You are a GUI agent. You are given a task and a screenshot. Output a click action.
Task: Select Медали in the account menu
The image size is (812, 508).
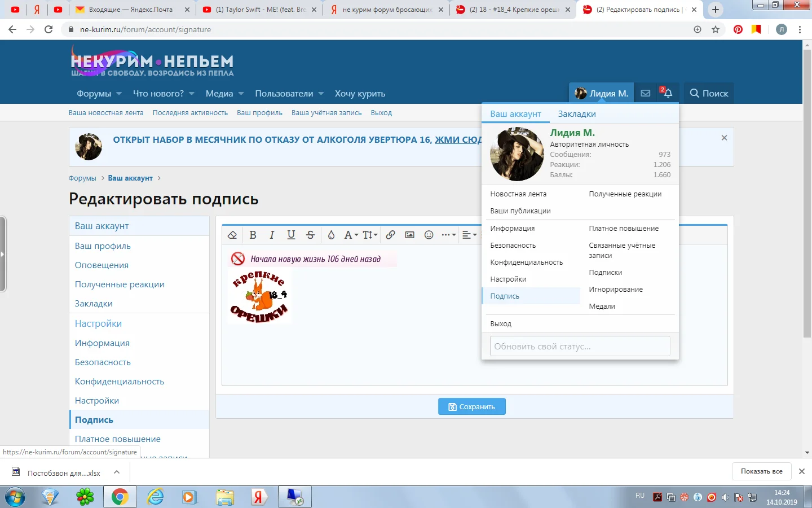tap(602, 306)
